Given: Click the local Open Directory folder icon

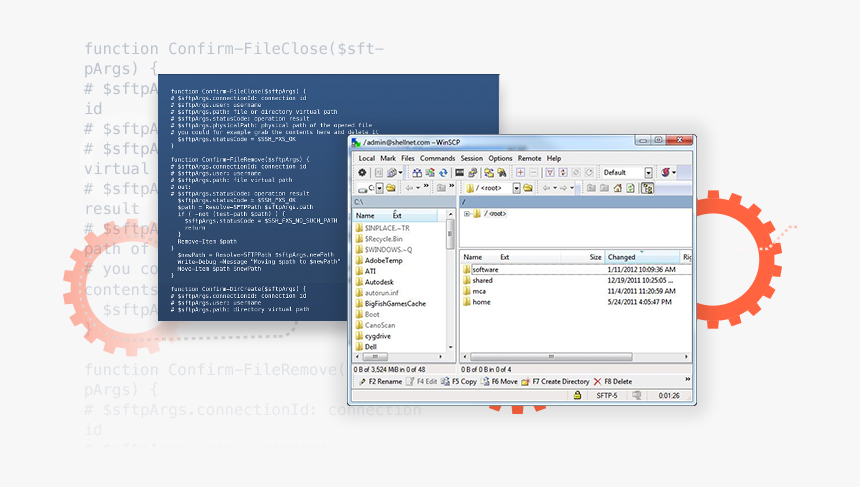Looking at the screenshot, I should [391, 188].
